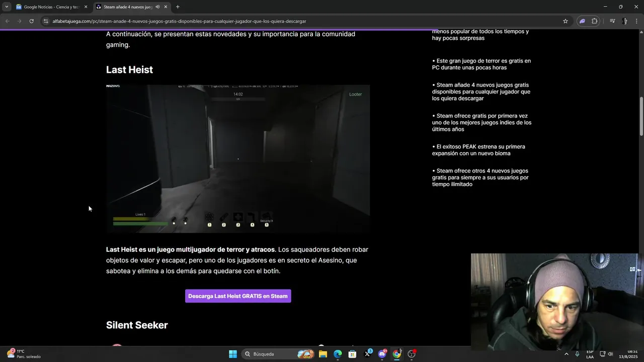Switch to the Google Noticias tab
The height and width of the screenshot is (362, 644).
pyautogui.click(x=51, y=7)
